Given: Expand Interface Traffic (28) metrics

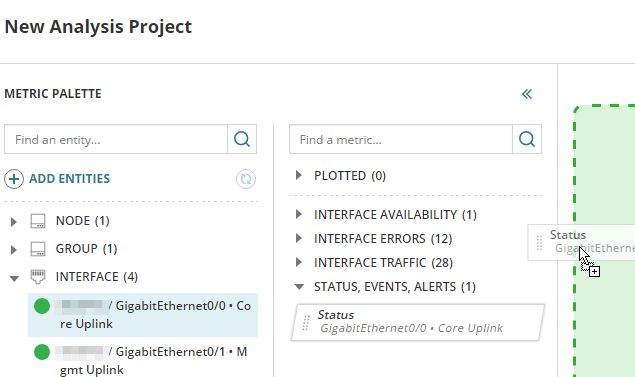Looking at the screenshot, I should (x=299, y=262).
